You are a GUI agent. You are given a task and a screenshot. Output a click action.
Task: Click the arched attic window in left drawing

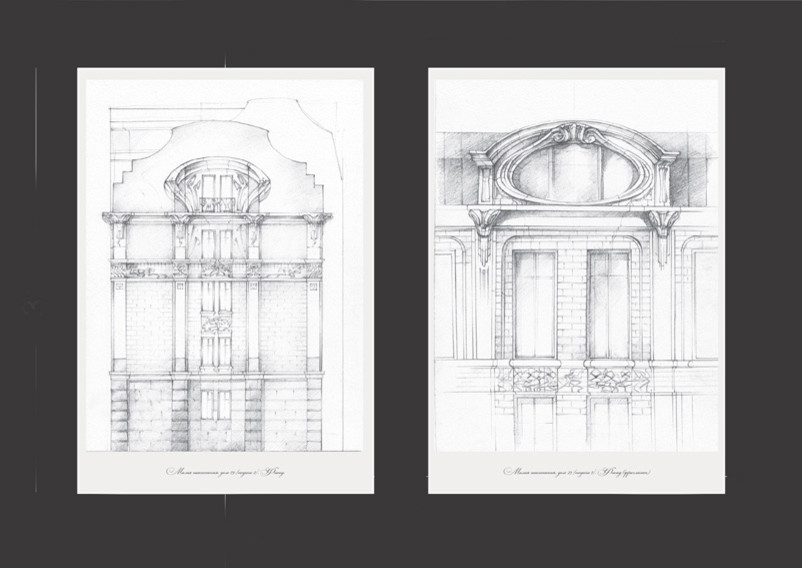216,188
